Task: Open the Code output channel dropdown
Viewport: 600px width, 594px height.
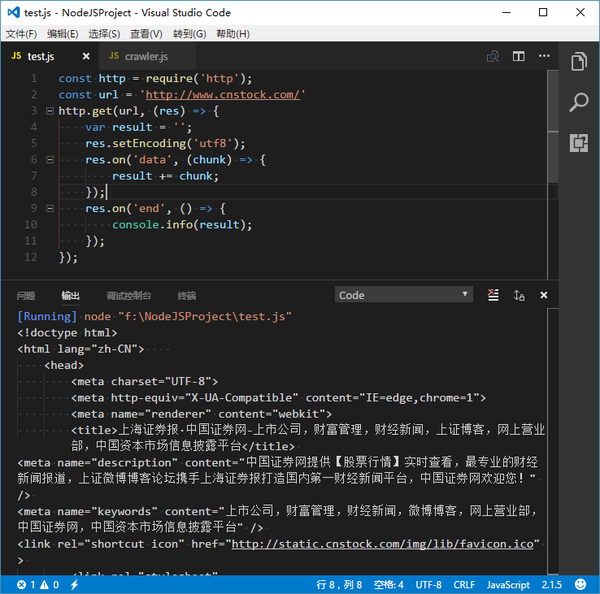Action: click(x=404, y=295)
